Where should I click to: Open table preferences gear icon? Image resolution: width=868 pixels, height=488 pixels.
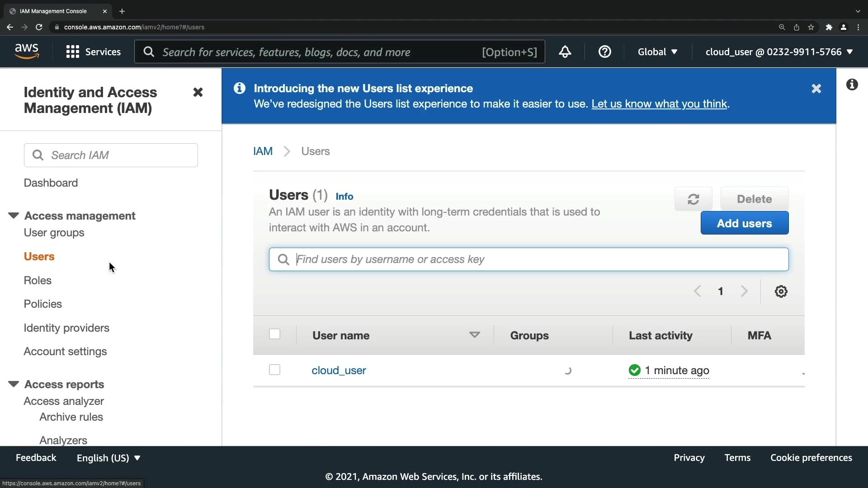[x=781, y=291]
